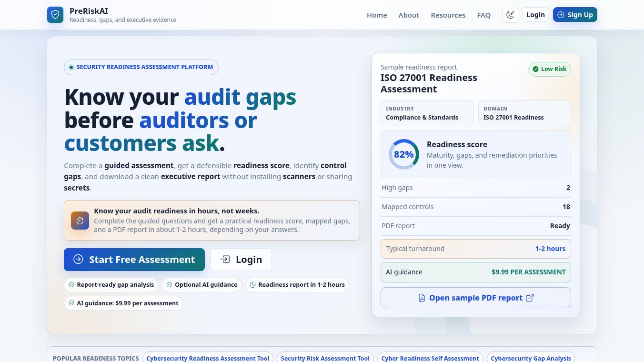Open the FAQ navigation link
This screenshot has height=362, width=644.
click(x=483, y=15)
